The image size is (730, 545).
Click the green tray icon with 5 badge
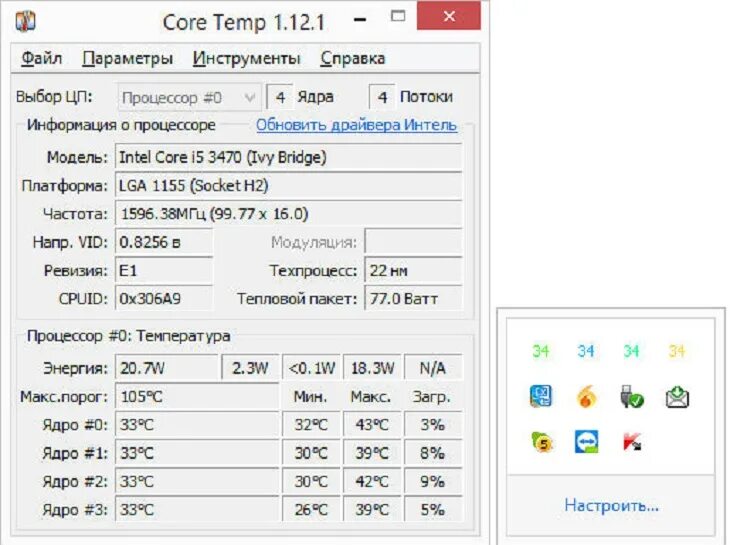point(541,442)
